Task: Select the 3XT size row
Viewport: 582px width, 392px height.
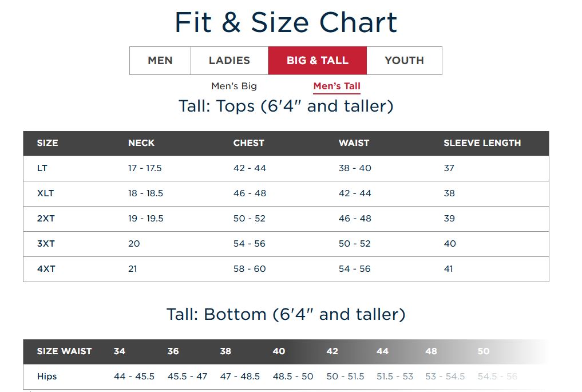Action: 286,244
